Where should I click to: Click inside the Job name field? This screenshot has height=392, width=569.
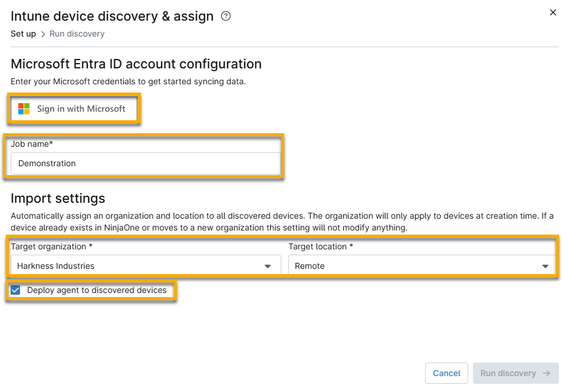(144, 163)
